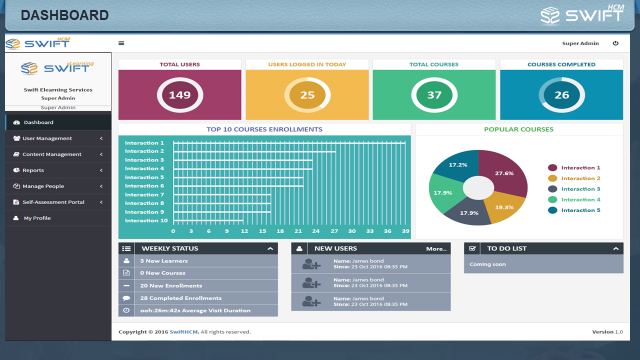The image size is (640, 360).
Task: Expand the Reports submenu chevron
Action: (101, 170)
